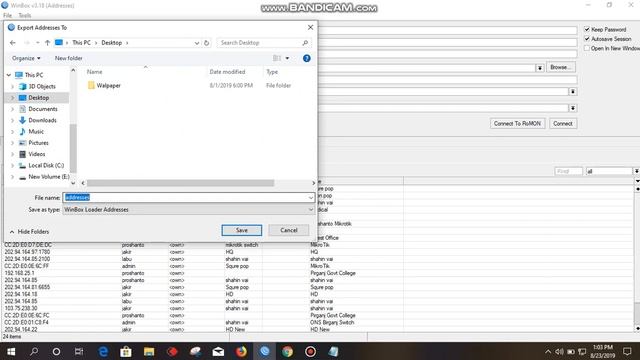Open Microsoft Store on taskbar
This screenshot has width=640, height=360.
click(x=126, y=351)
